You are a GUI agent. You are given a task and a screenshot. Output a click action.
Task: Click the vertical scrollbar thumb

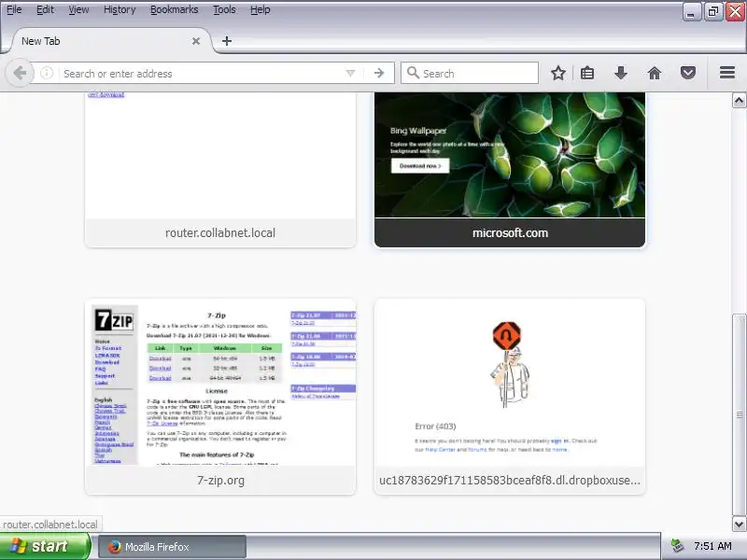pyautogui.click(x=739, y=414)
